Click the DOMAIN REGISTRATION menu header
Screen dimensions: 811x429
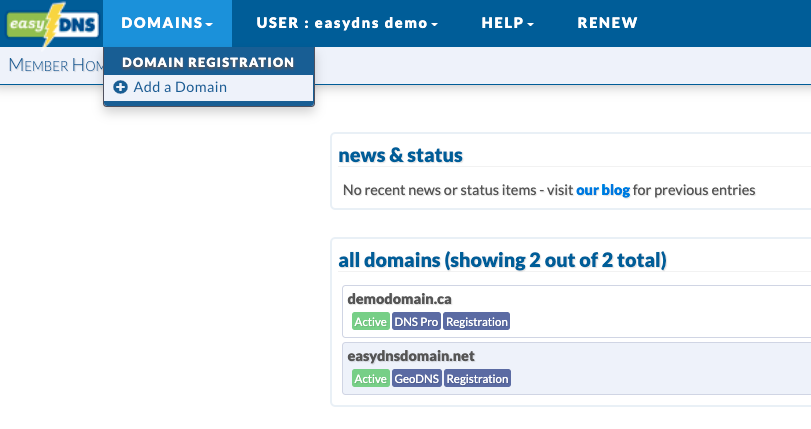pyautogui.click(x=208, y=62)
